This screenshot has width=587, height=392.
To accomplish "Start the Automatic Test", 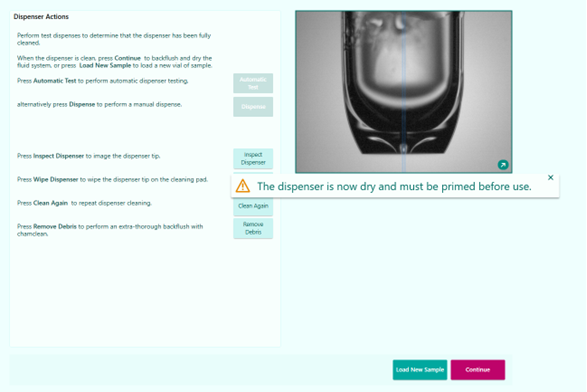I will coord(253,83).
